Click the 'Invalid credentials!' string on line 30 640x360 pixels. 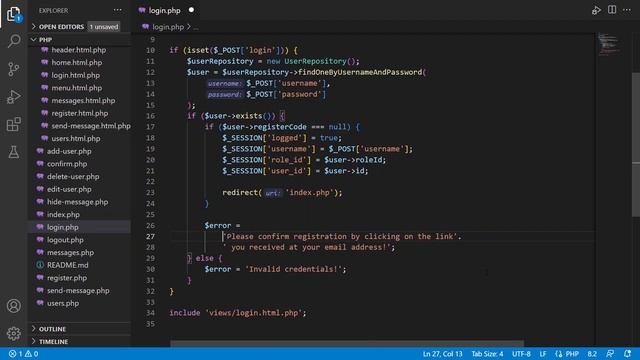293,269
